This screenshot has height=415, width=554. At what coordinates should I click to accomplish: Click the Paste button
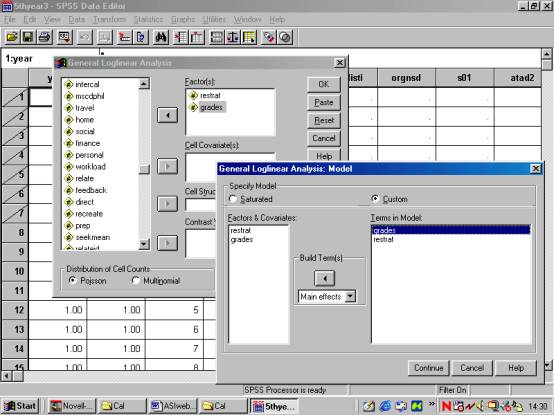pos(324,102)
